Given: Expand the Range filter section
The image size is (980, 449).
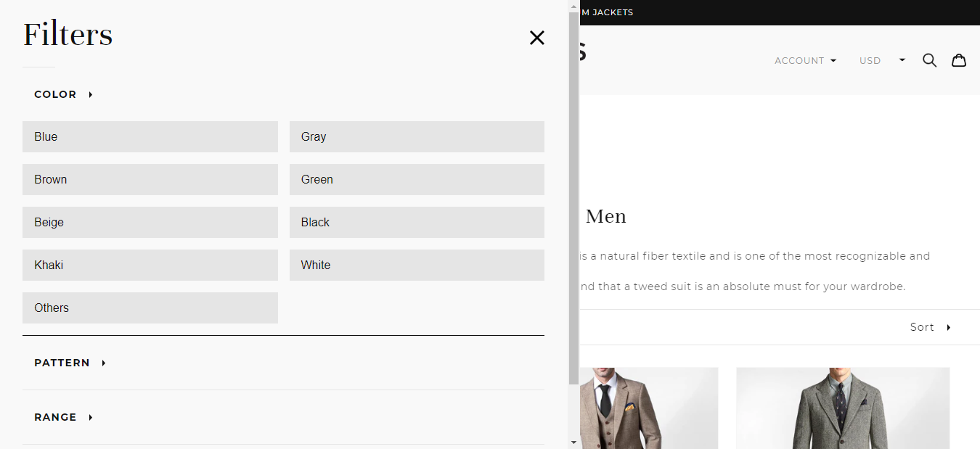Looking at the screenshot, I should [x=63, y=417].
